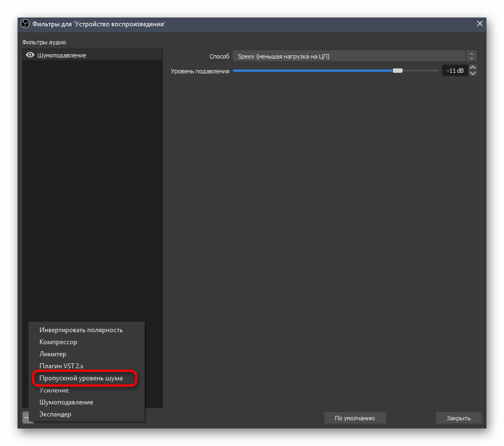Select the Шумоподавление filter in list
This screenshot has height=446, width=504.
[x=93, y=55]
